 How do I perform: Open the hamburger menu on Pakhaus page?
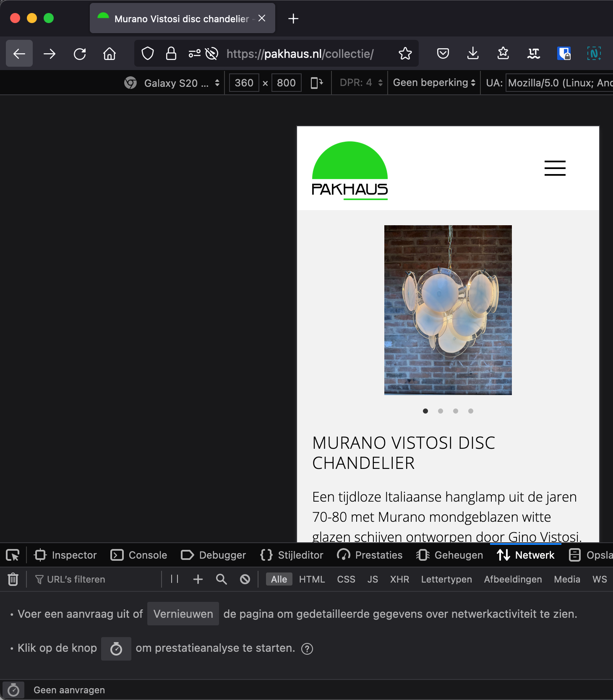[x=555, y=168]
